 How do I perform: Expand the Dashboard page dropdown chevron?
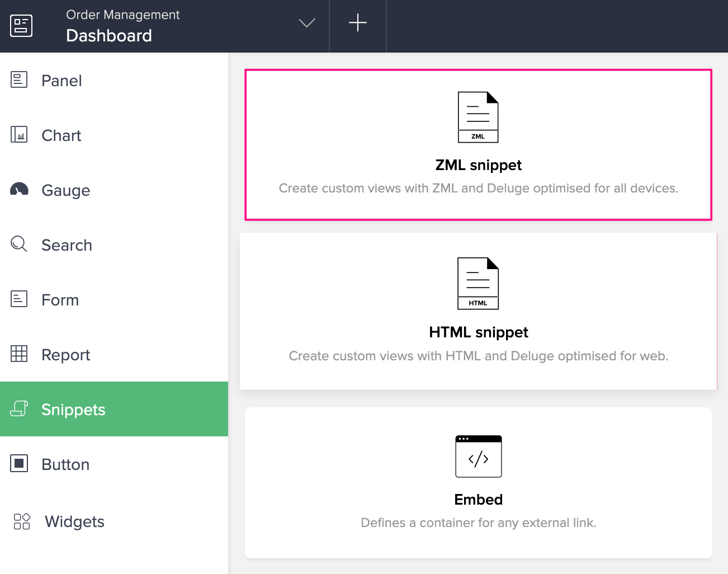[x=307, y=23]
